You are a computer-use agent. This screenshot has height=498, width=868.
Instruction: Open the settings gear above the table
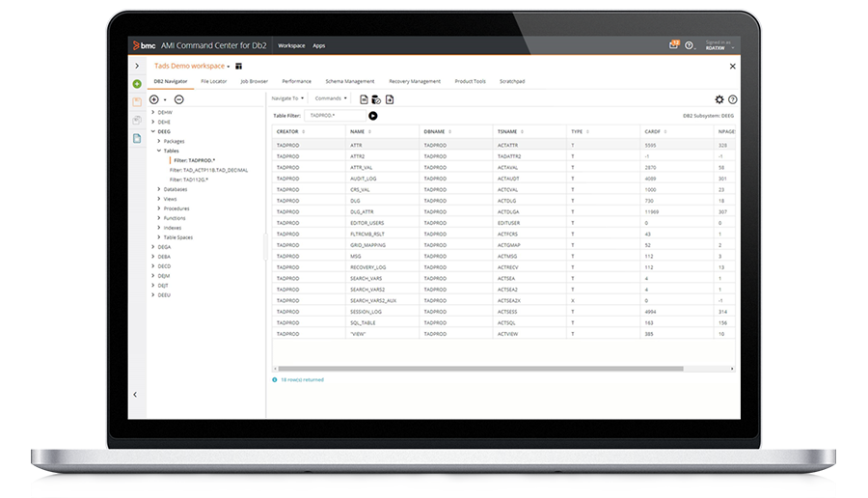click(719, 99)
